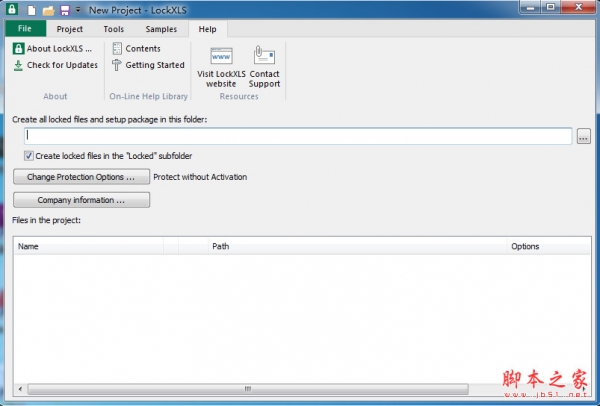This screenshot has height=406, width=600.
Task: Switch to the Project tab
Action: [70, 29]
